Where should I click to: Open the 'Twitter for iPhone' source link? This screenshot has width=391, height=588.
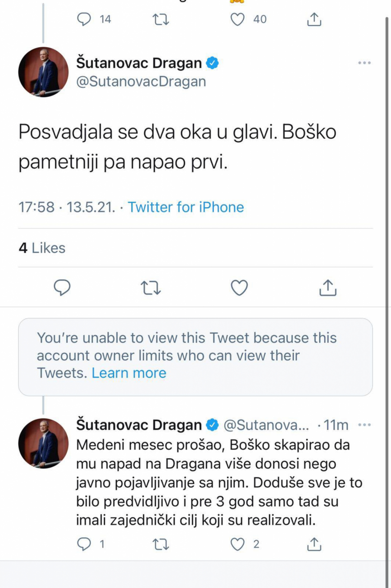pos(186,207)
